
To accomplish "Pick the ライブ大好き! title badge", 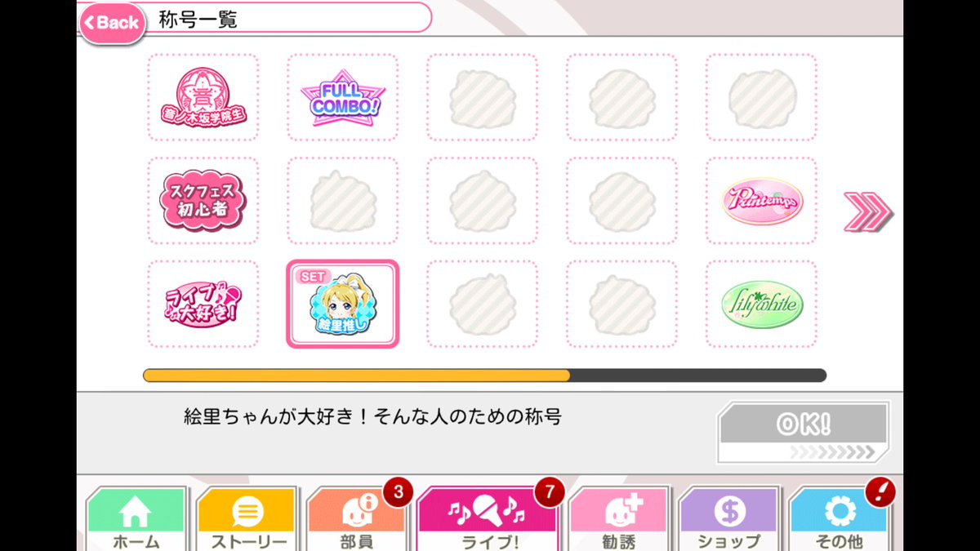I will tap(203, 304).
